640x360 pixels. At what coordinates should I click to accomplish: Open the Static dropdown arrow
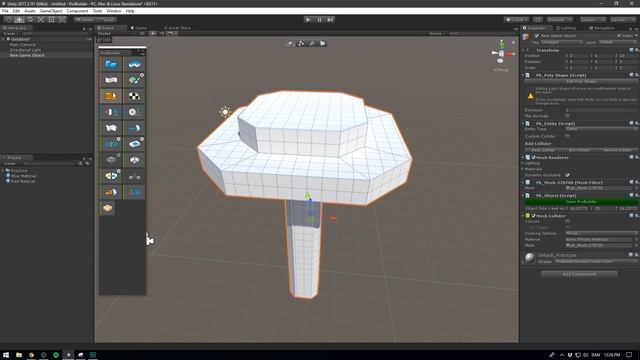636,36
